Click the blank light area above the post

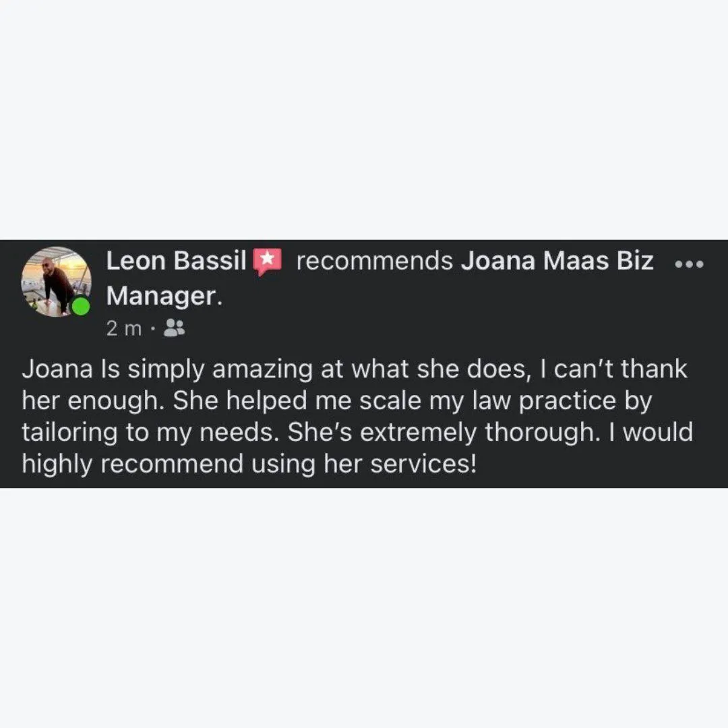point(364,120)
